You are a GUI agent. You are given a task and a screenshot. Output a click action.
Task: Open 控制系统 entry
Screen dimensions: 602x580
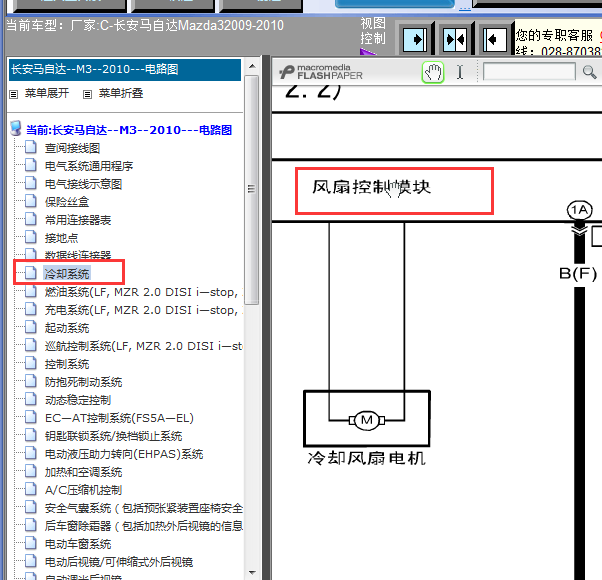[x=67, y=364]
